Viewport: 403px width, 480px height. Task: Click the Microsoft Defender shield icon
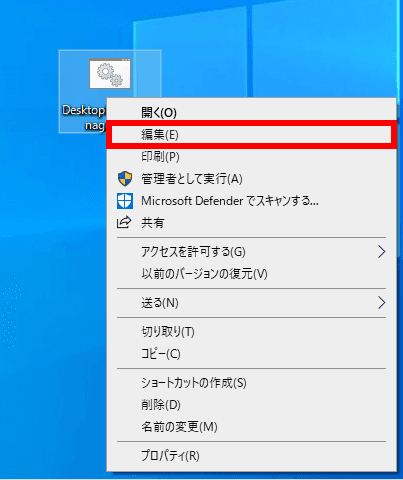125,201
